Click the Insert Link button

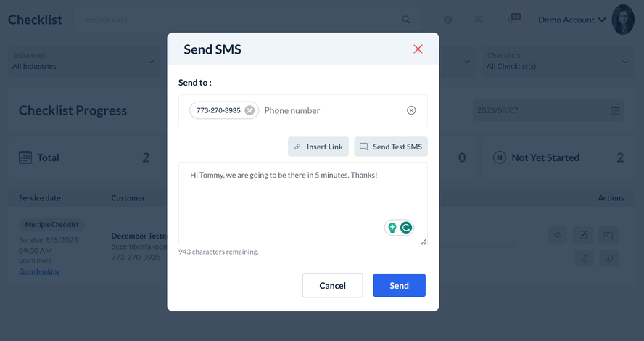pyautogui.click(x=318, y=147)
